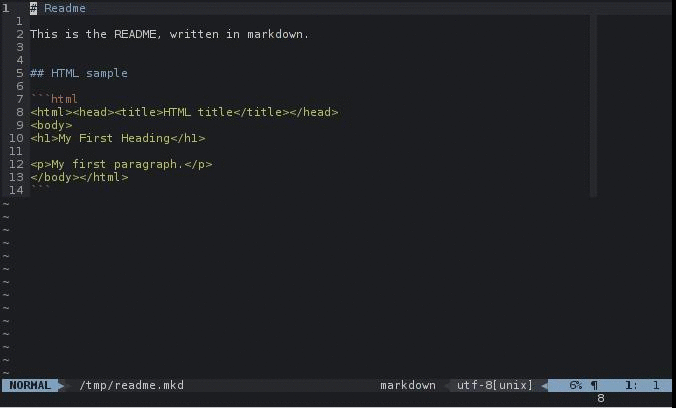Screen dimensions: 676x408
Task: Select the Readme tab in the tabline
Action: coord(65,8)
